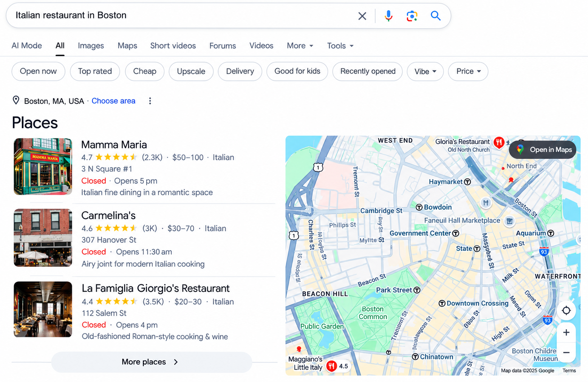This screenshot has height=382, width=588.
Task: Toggle the Upscale filter chip
Action: click(x=191, y=71)
